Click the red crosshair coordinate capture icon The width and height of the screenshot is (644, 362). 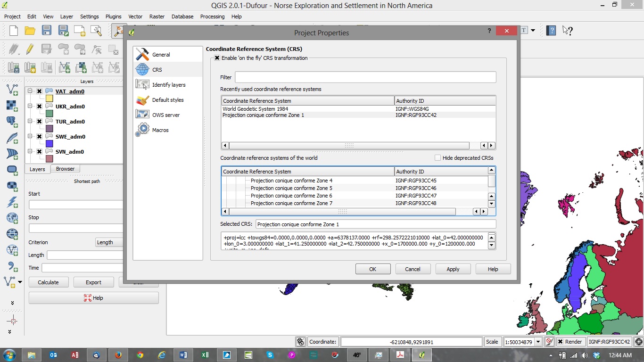tap(12, 321)
